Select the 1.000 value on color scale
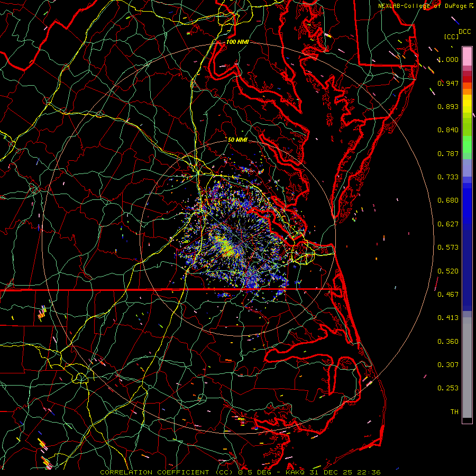Image resolution: width=476 pixels, height=476 pixels. 448,59
